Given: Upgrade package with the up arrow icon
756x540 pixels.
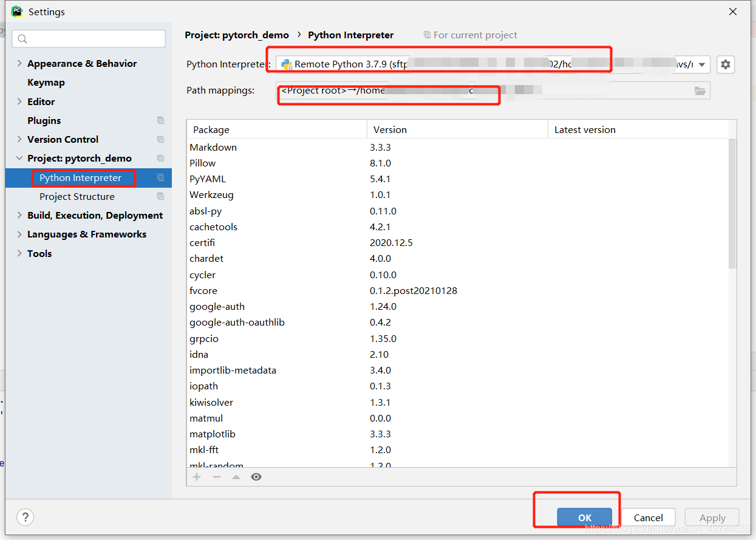Looking at the screenshot, I should click(236, 477).
